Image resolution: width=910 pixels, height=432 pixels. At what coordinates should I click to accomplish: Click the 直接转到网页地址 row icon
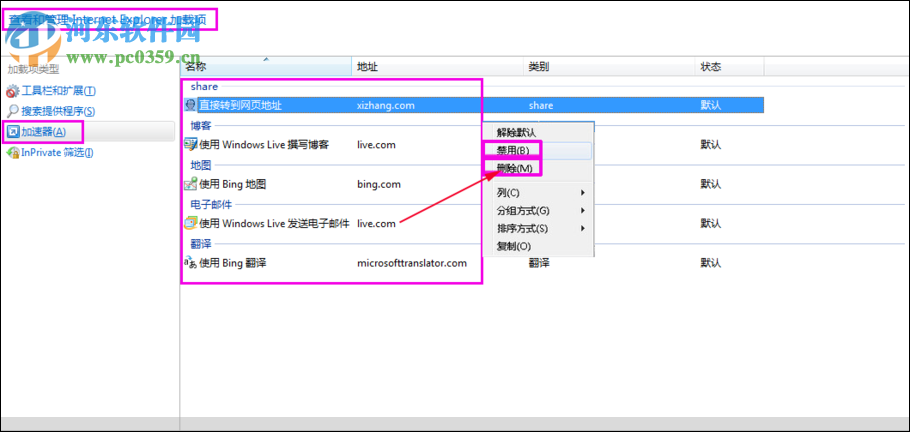coord(191,105)
